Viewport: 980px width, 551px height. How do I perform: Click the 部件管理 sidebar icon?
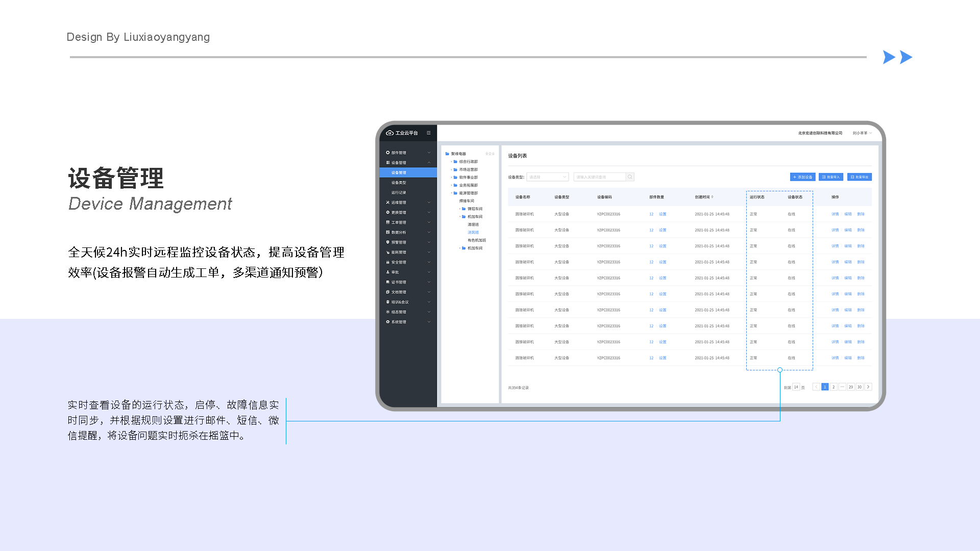388,153
